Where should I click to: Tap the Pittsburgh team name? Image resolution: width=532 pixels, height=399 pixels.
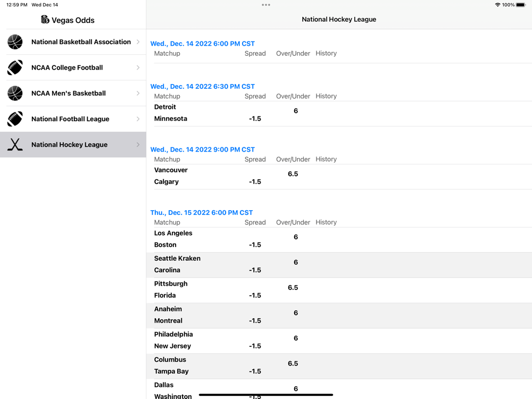point(171,284)
